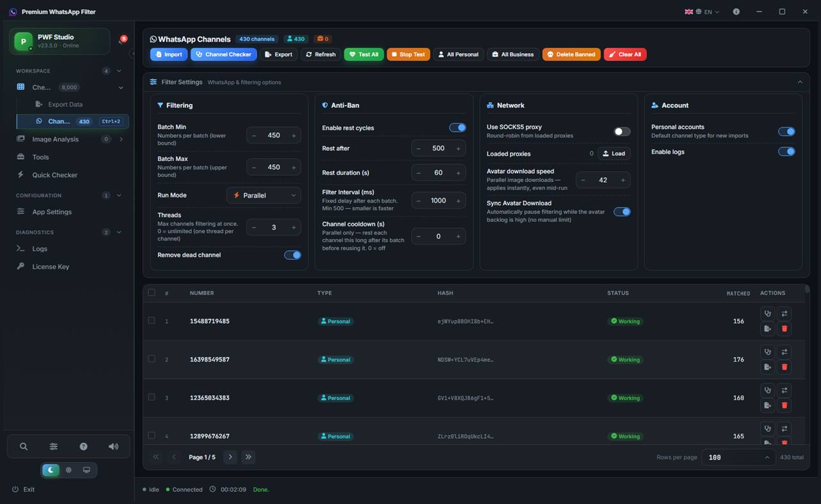Click export icon for row 12365034383
The image size is (821, 504).
(x=767, y=405)
